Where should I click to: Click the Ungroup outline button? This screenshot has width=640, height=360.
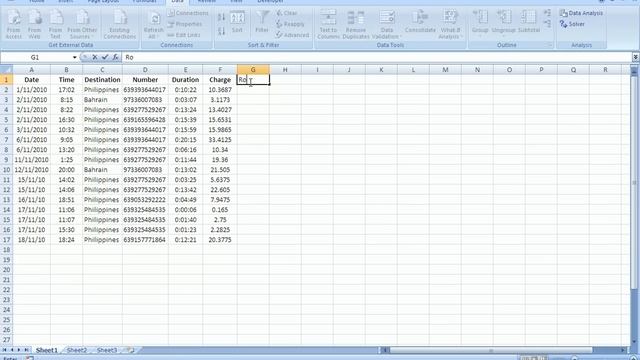click(x=504, y=23)
